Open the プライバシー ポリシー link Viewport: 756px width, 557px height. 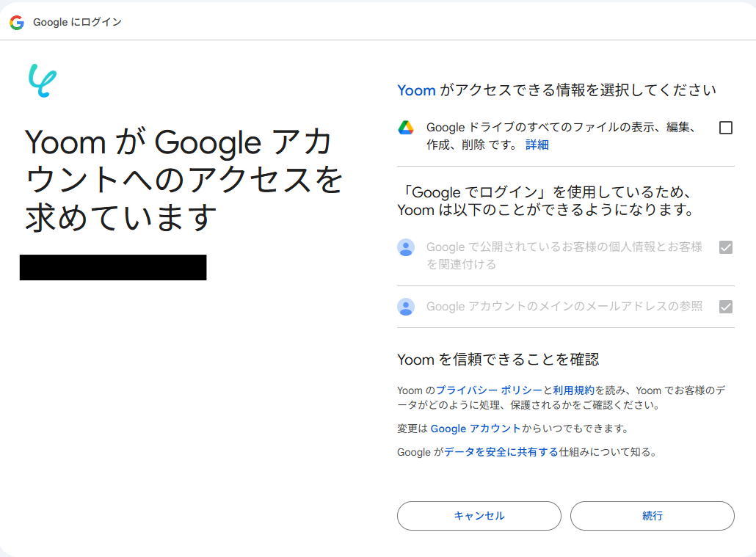tap(489, 390)
